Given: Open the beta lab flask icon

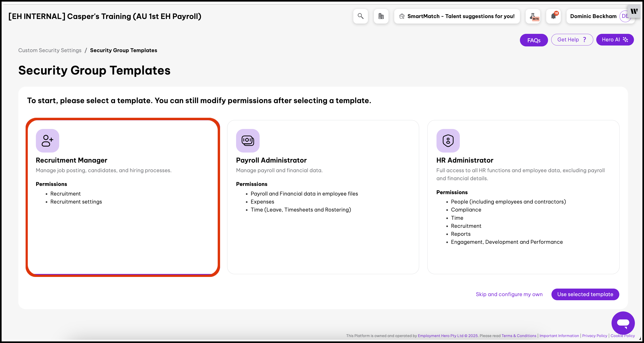Looking at the screenshot, I should pyautogui.click(x=533, y=16).
